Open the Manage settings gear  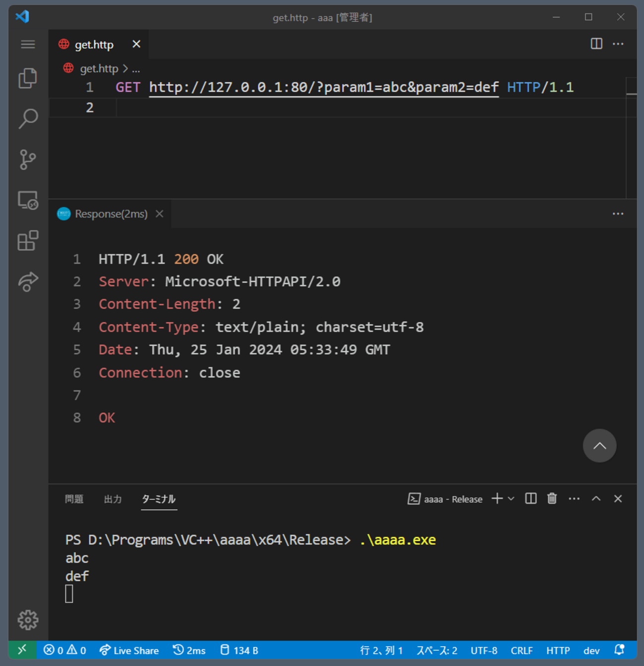(28, 619)
